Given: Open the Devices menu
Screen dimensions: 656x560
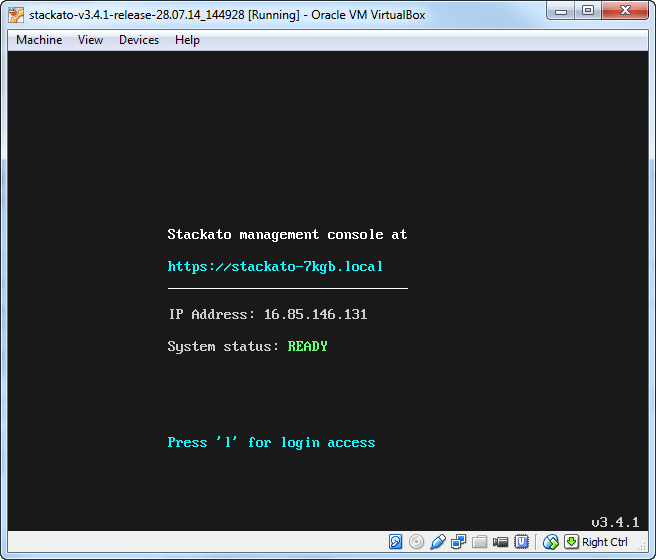Looking at the screenshot, I should [139, 40].
